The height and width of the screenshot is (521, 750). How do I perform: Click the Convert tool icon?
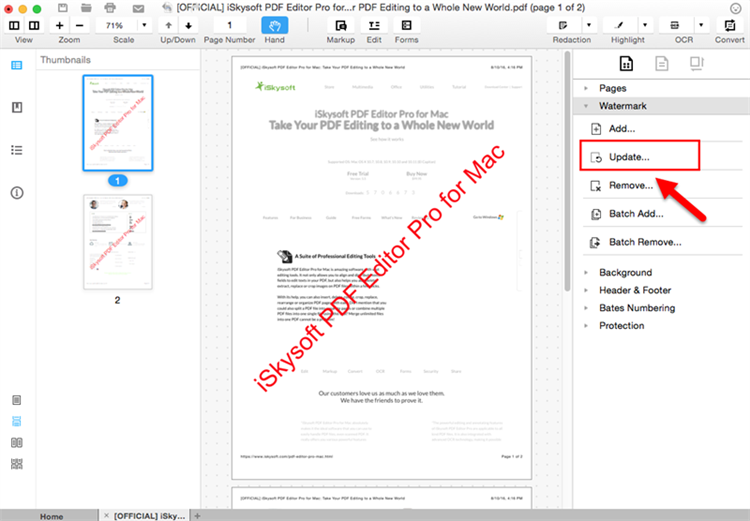730,25
